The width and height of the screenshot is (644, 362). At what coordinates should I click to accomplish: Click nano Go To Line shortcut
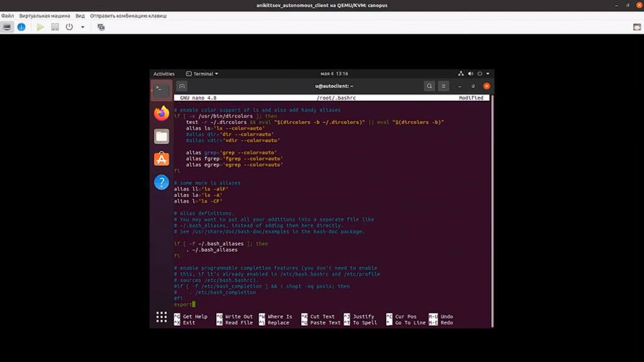(406, 323)
